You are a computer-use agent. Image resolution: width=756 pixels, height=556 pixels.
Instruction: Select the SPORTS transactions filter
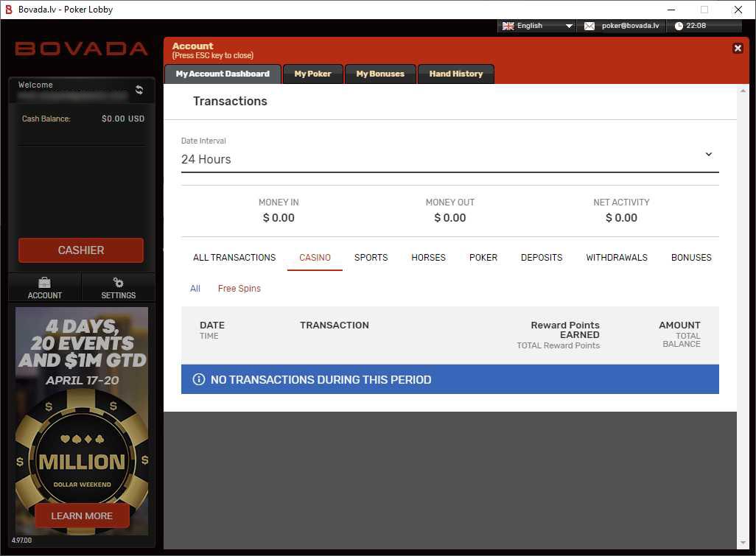coord(371,258)
